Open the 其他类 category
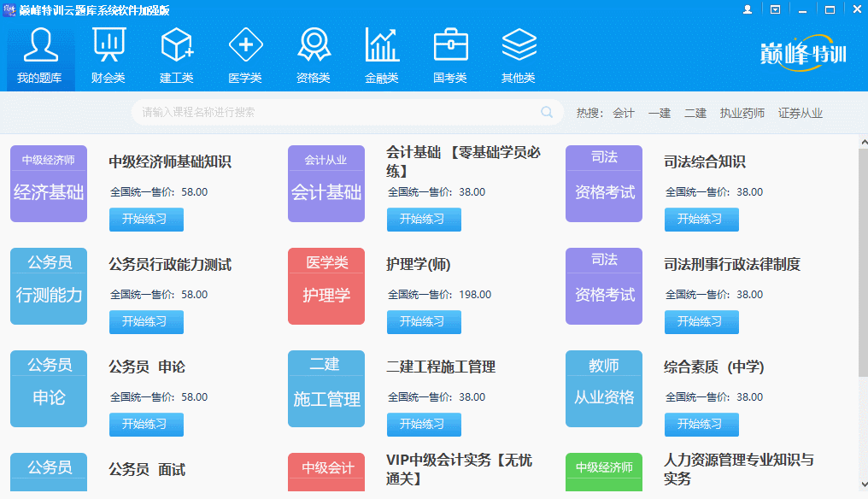The height and width of the screenshot is (499, 868). tap(519, 56)
